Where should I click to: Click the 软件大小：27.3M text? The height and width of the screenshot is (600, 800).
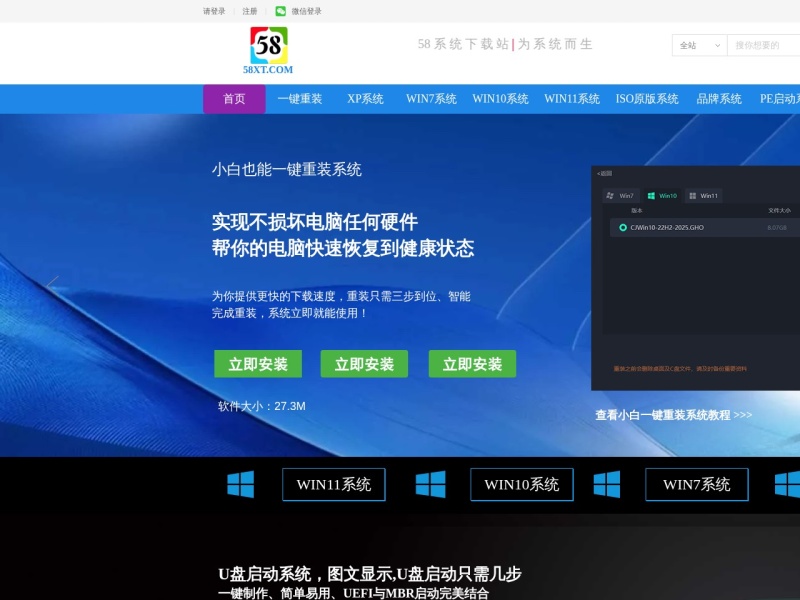click(x=262, y=406)
